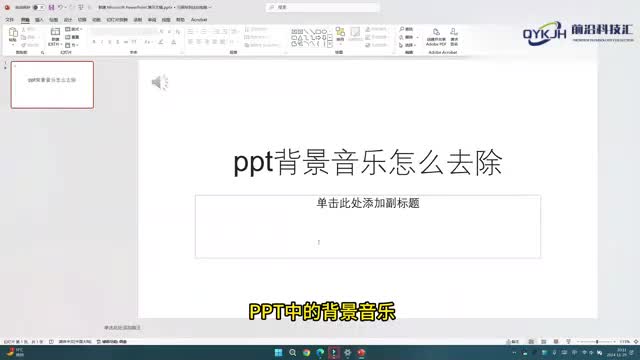
Task: Click the notes pane "单击此处添加备注"
Action: [x=122, y=328]
